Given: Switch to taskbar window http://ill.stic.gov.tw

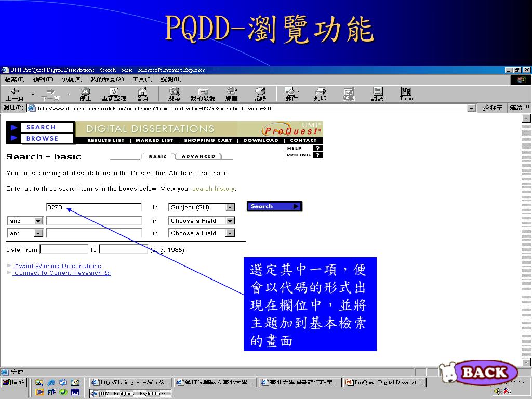Looking at the screenshot, I should pyautogui.click(x=131, y=382).
